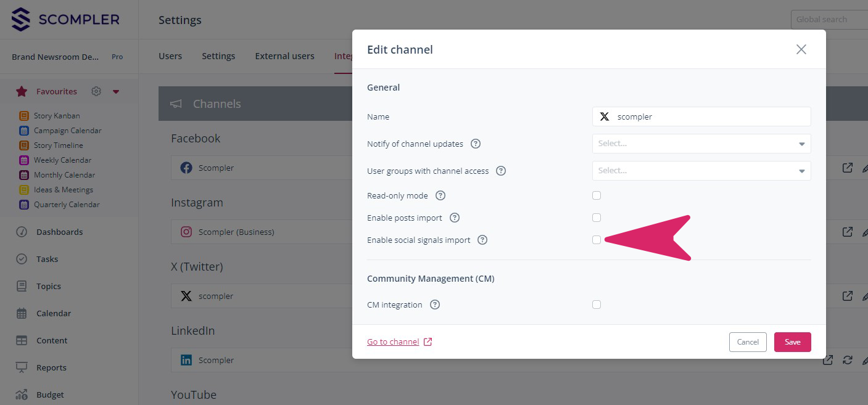Switch to External users tab

[x=284, y=56]
